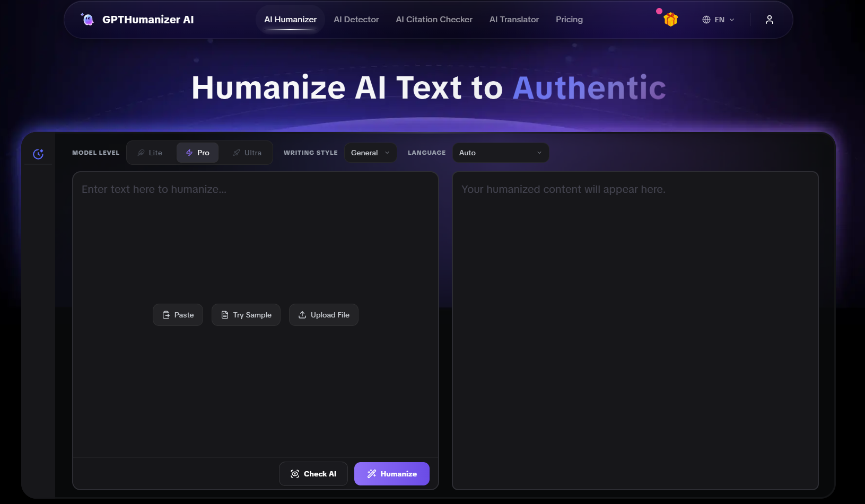Switch to the AI Detector tab
This screenshot has height=504, width=865.
356,19
